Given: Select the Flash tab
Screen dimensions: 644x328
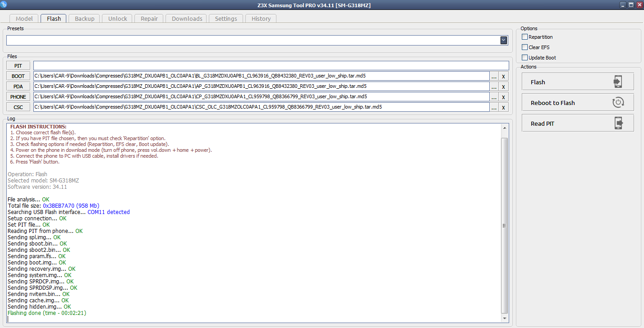Looking at the screenshot, I should (x=54, y=18).
